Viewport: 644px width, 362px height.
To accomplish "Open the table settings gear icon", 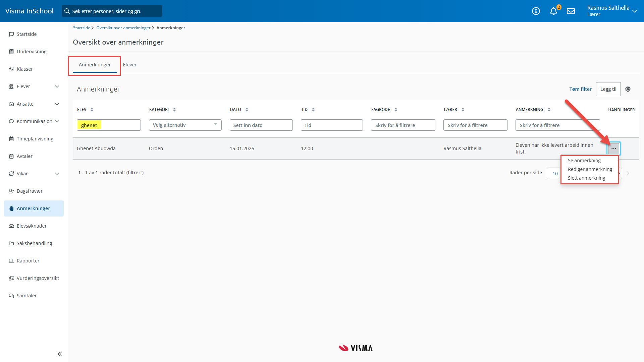I will point(628,89).
